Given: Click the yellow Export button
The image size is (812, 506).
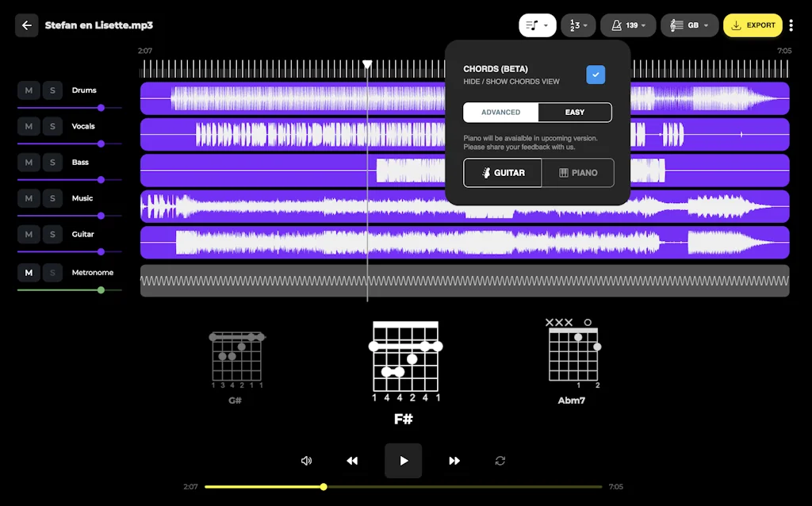Looking at the screenshot, I should coord(753,25).
